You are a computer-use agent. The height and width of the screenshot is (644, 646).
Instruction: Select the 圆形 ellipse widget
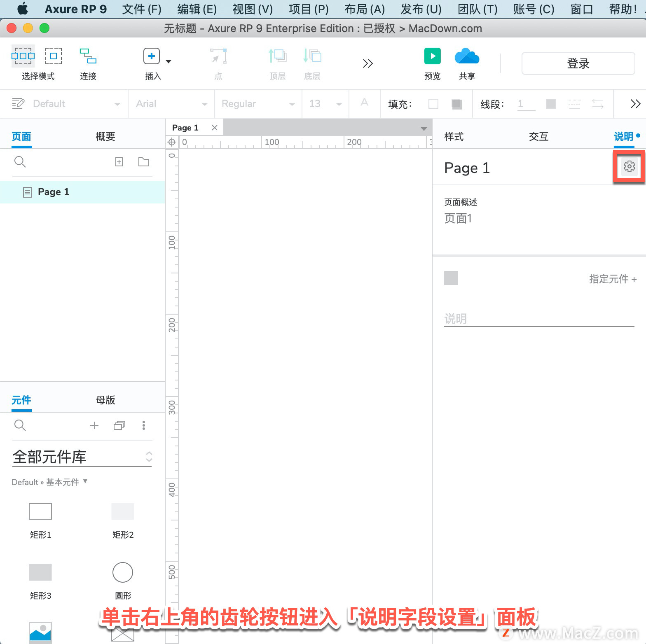(x=123, y=572)
